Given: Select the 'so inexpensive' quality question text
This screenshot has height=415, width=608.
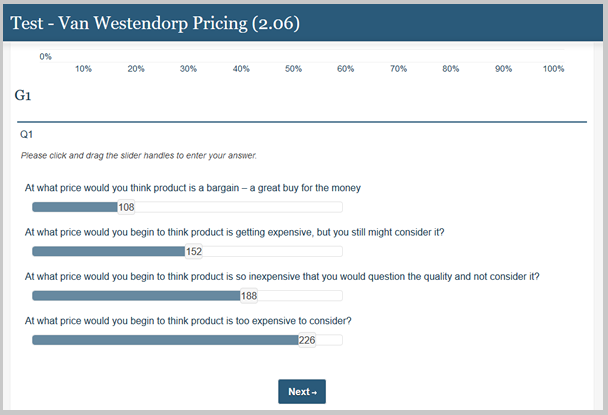Looking at the screenshot, I should [288, 276].
